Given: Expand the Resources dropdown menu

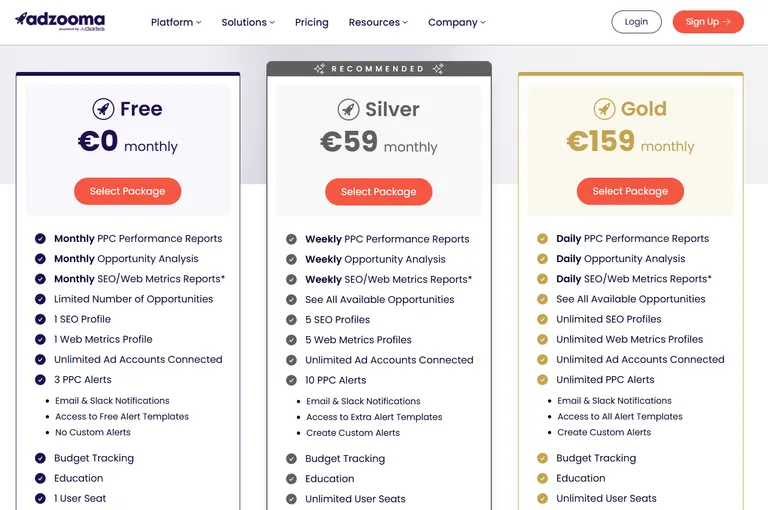Looking at the screenshot, I should pos(378,22).
